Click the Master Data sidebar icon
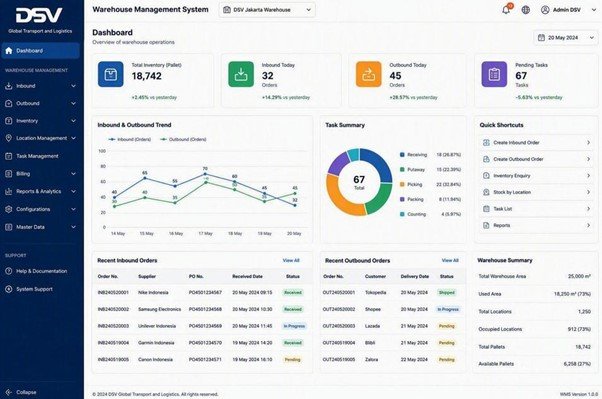602x399 pixels. (8, 227)
